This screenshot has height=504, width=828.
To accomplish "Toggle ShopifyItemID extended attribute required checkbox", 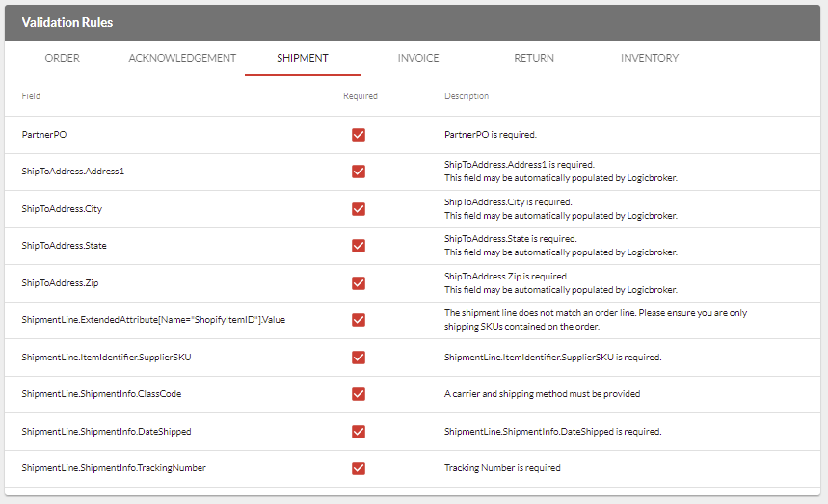I will (359, 320).
